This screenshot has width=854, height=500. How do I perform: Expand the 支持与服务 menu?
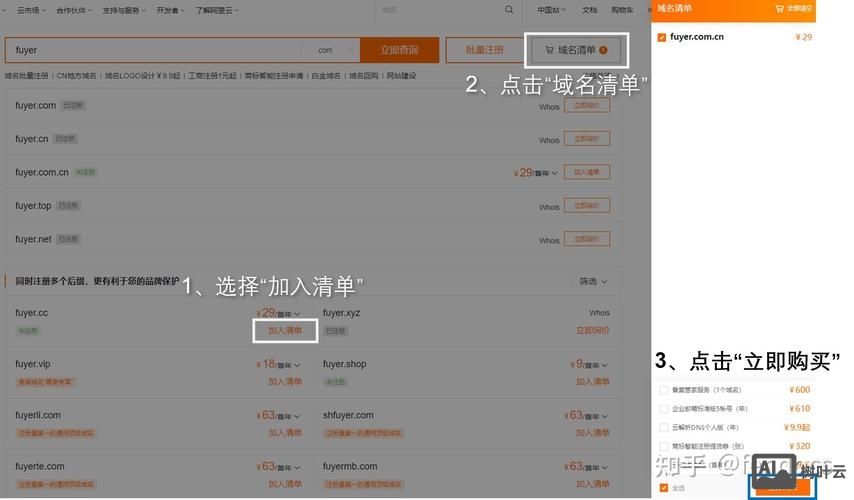click(x=124, y=10)
